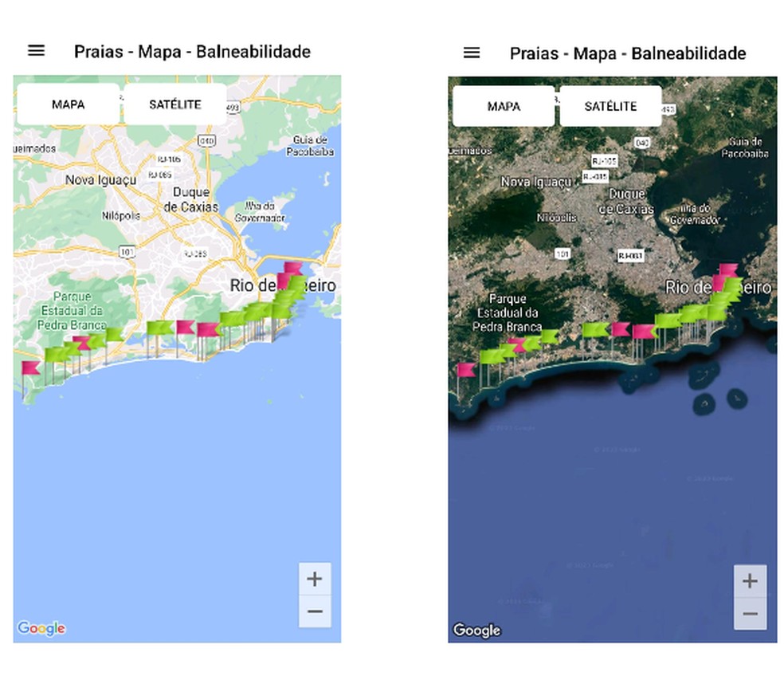Viewport: 784px width, 676px height.
Task: Select MAPA button on right satellite screen
Action: (x=504, y=106)
